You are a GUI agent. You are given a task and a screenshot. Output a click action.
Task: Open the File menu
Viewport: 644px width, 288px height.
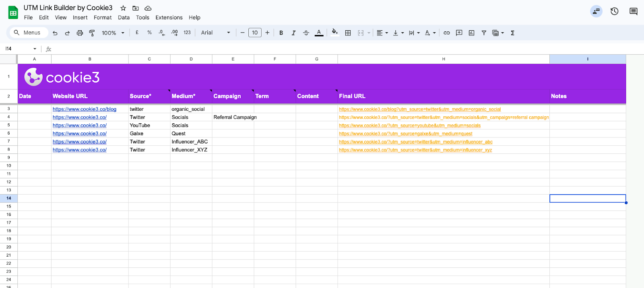[28, 17]
